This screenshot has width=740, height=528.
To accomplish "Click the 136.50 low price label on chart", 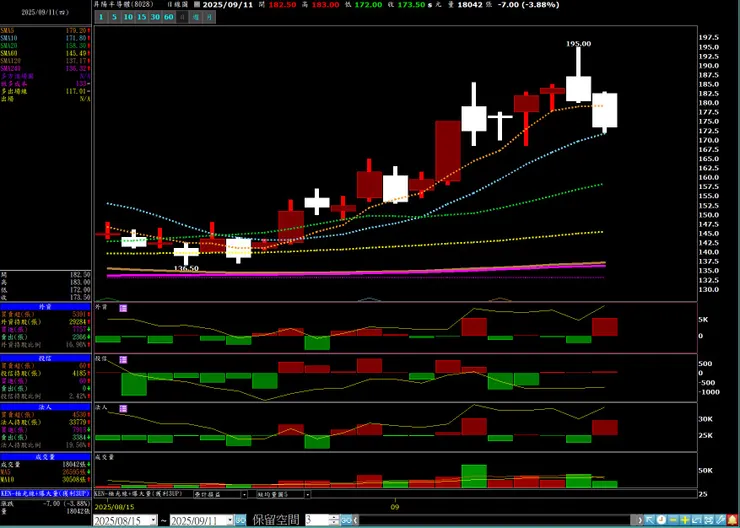I will tap(186, 268).
